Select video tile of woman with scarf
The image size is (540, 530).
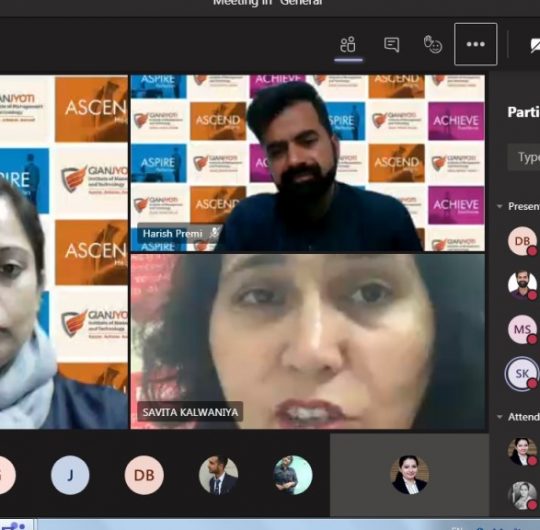64,252
